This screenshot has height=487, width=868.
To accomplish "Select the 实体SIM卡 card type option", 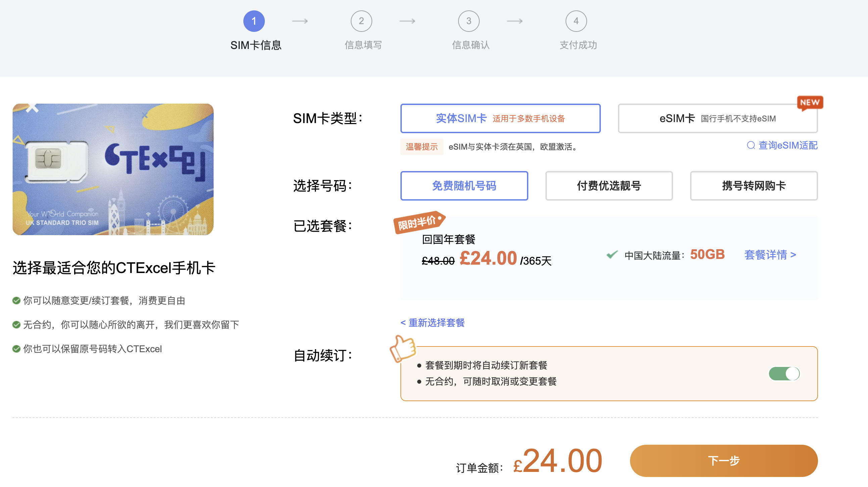I will click(500, 118).
